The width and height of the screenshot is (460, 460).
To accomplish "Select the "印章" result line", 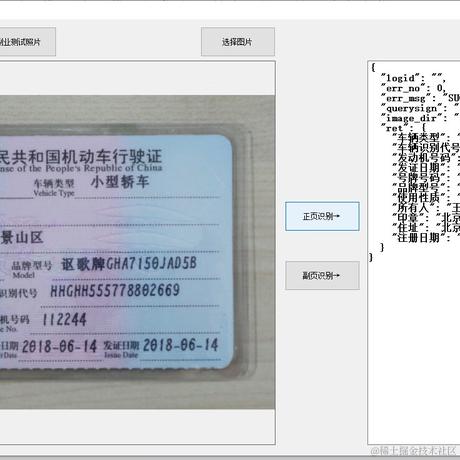I will coord(426,218).
